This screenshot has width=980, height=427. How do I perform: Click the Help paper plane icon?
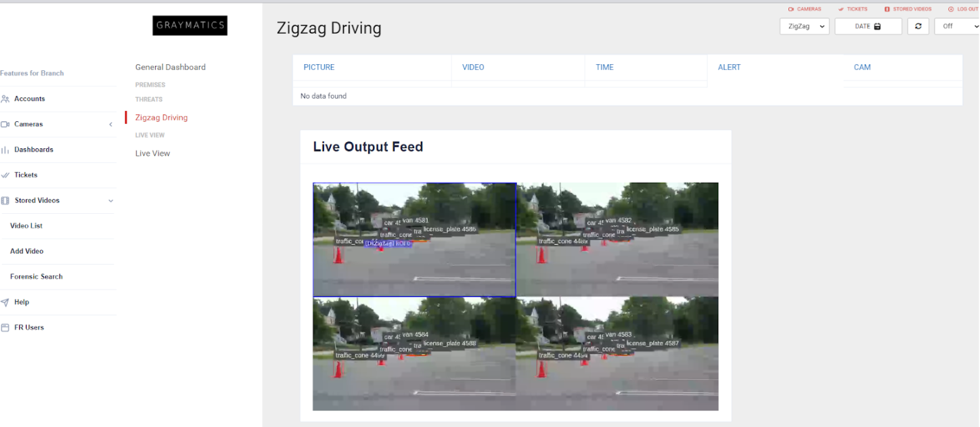point(5,302)
